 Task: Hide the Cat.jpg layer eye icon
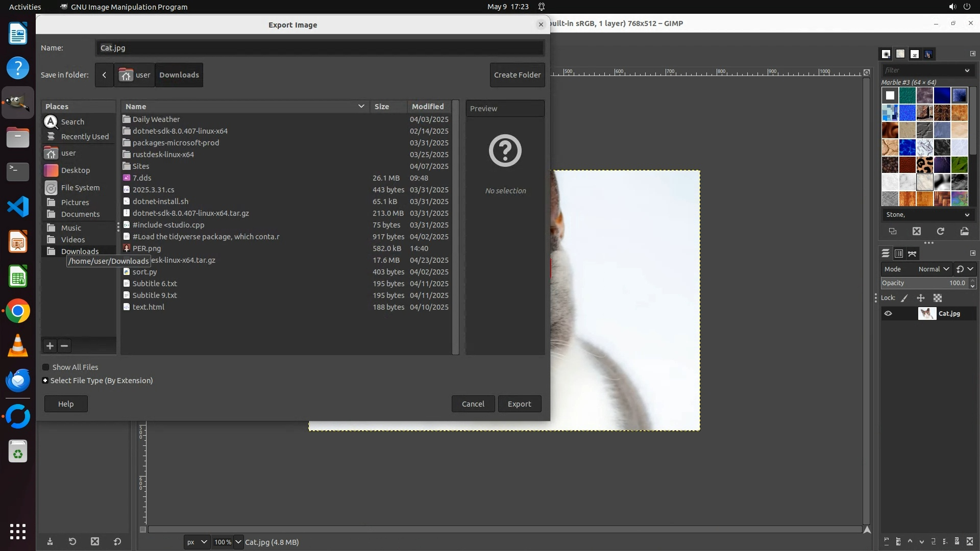click(x=888, y=314)
